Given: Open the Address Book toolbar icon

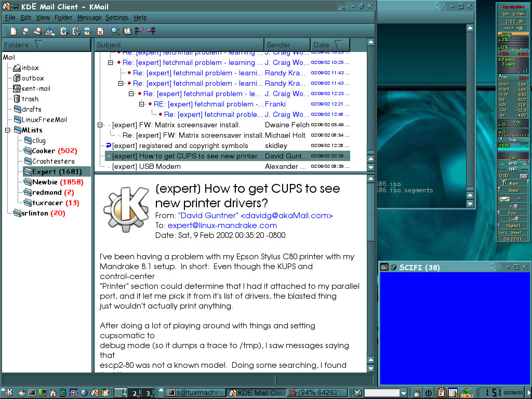Looking at the screenshot, I should 127,31.
